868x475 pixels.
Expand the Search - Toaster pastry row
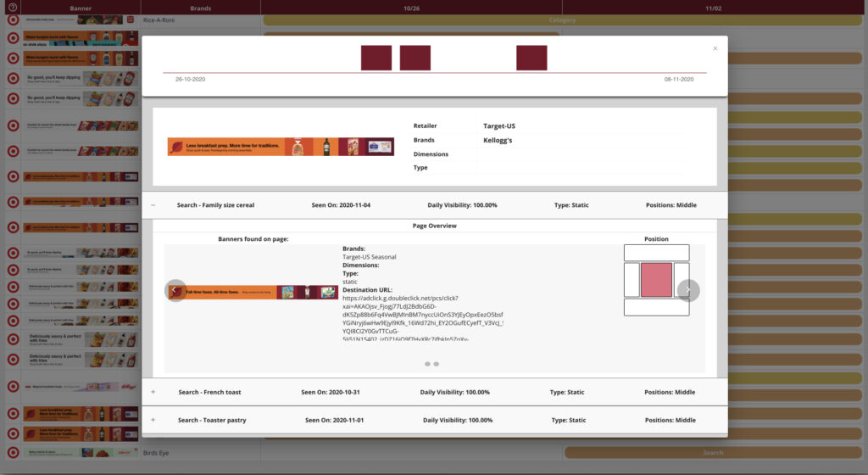coord(153,420)
